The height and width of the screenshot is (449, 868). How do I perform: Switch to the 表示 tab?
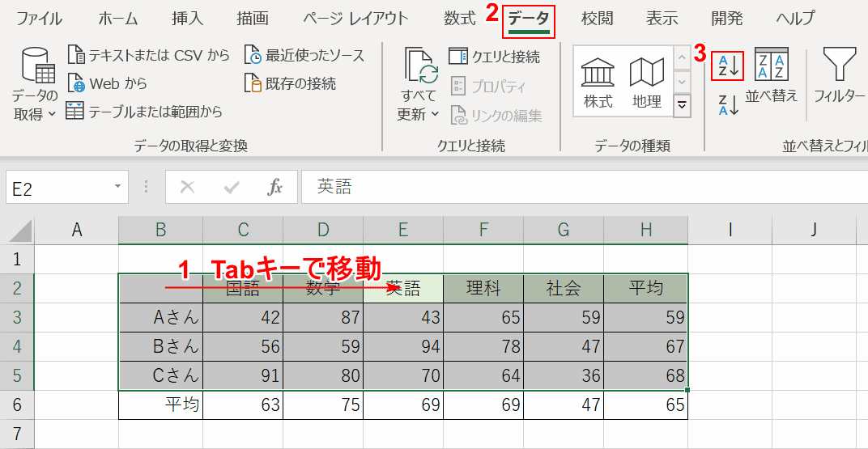coord(662,19)
